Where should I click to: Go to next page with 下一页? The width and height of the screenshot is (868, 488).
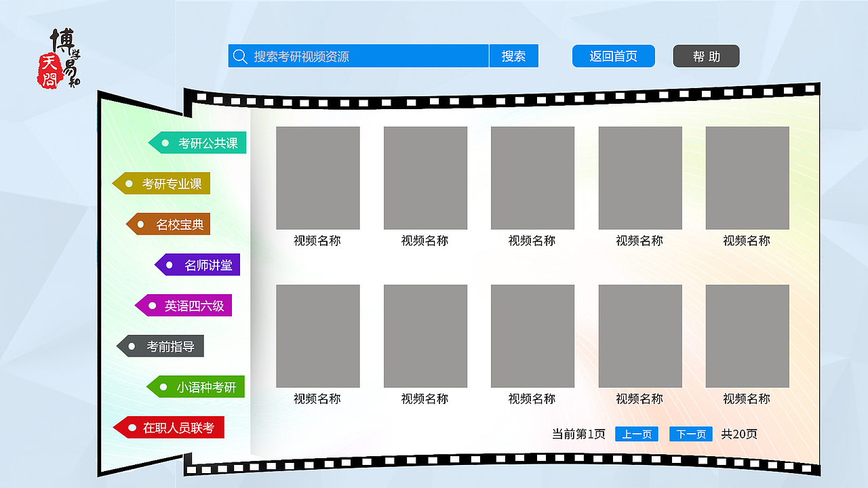pyautogui.click(x=691, y=434)
